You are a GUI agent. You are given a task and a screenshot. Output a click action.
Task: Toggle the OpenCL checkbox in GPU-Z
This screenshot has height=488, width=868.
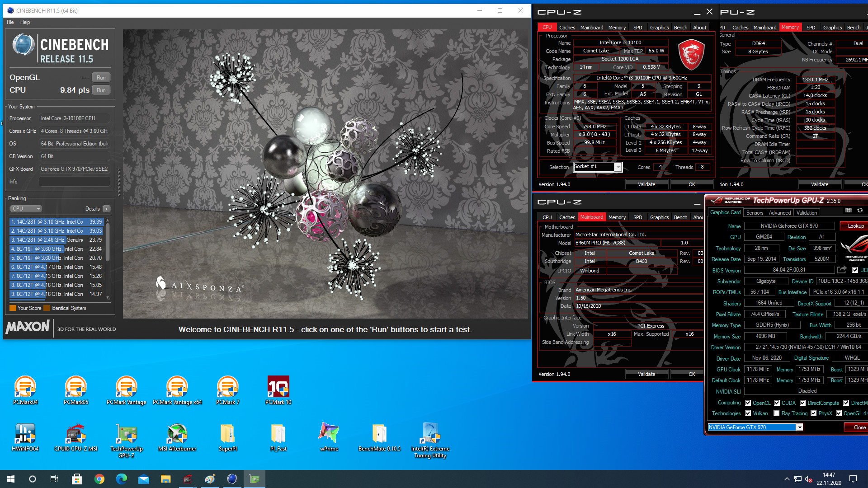click(x=748, y=403)
